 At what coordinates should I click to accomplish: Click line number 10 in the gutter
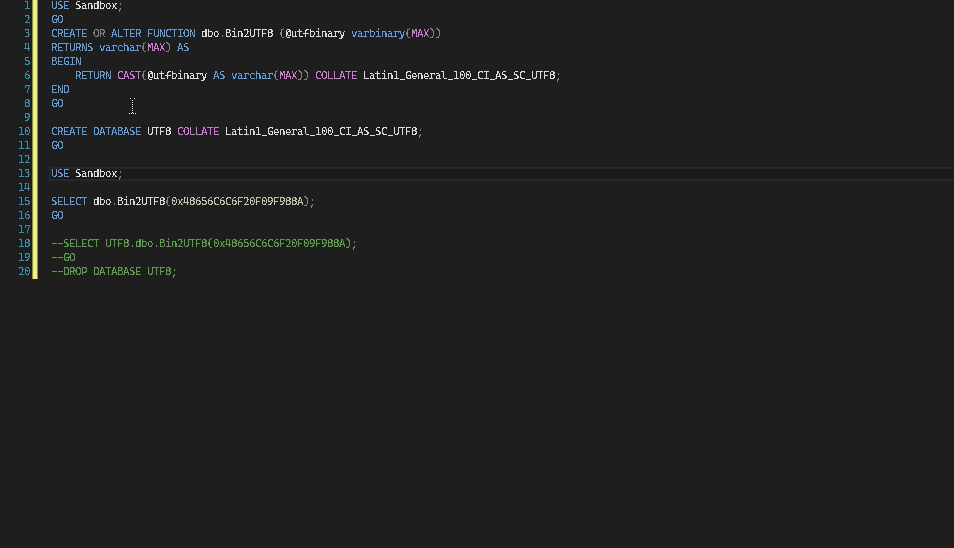(x=24, y=131)
